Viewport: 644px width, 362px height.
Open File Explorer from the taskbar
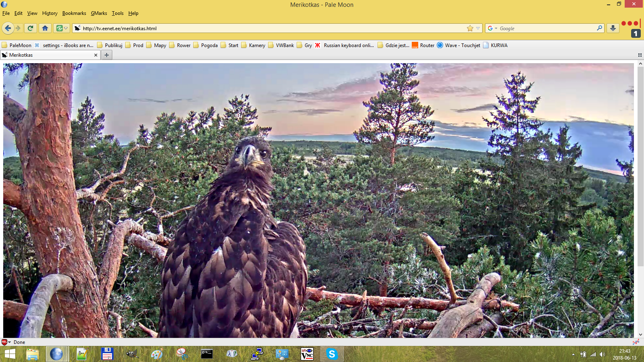click(32, 354)
